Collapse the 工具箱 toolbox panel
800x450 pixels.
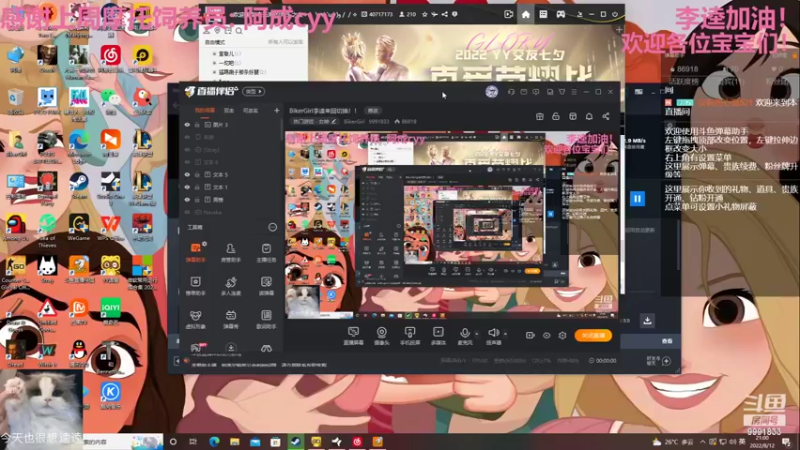(x=272, y=227)
